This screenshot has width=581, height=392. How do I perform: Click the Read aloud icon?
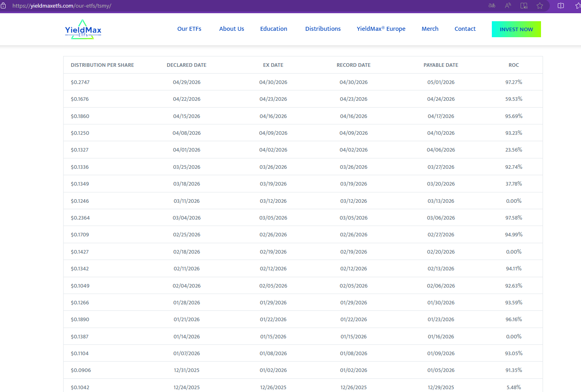(x=508, y=6)
